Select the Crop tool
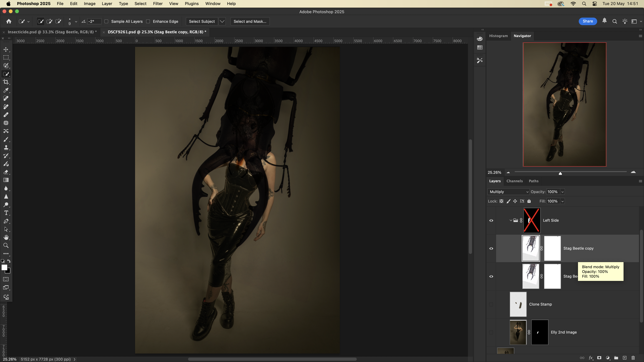Image resolution: width=644 pixels, height=362 pixels. pyautogui.click(x=6, y=82)
